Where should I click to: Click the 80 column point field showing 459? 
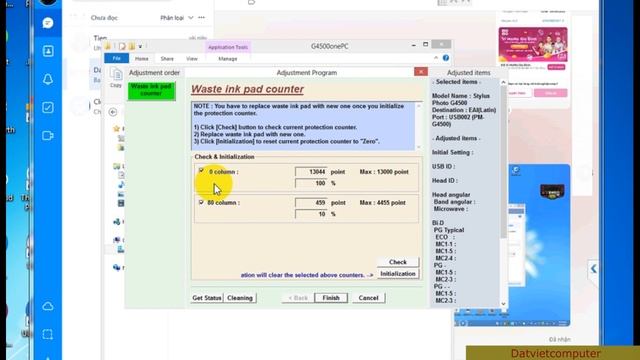[x=311, y=202]
